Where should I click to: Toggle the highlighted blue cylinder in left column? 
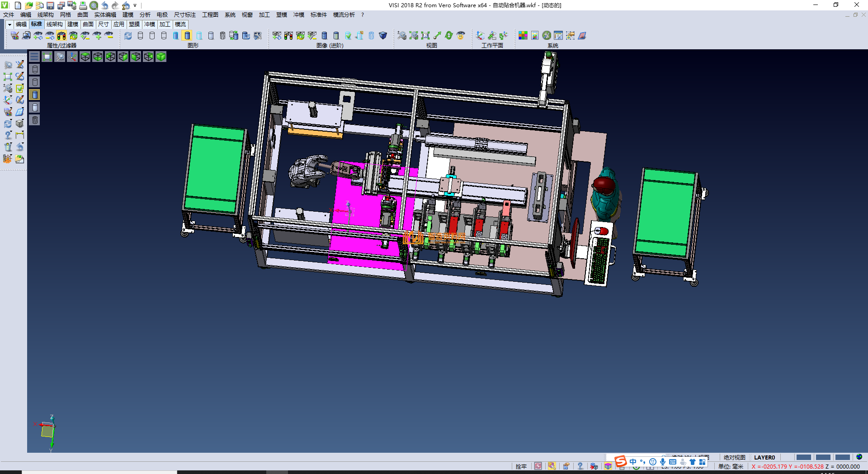[35, 95]
